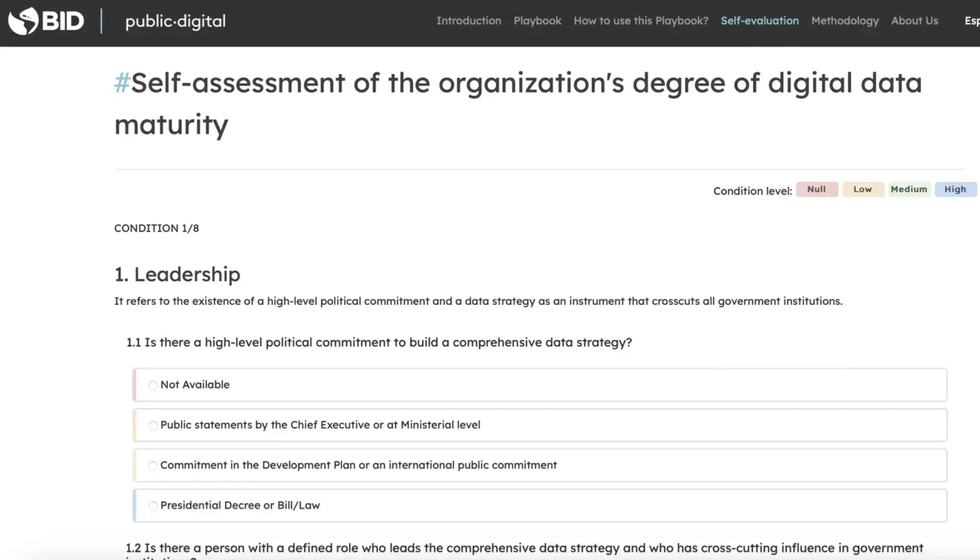This screenshot has height=560, width=980.
Task: Select the Medium condition level badge
Action: pos(909,189)
